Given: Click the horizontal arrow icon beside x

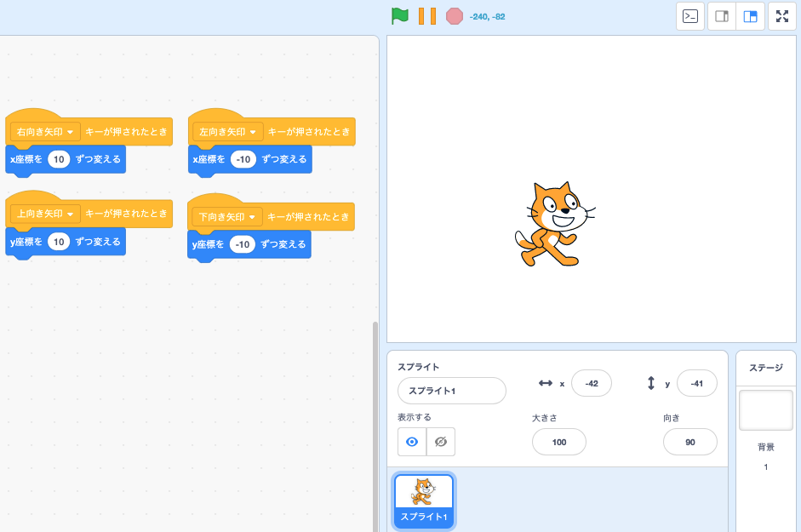Looking at the screenshot, I should pyautogui.click(x=546, y=383).
